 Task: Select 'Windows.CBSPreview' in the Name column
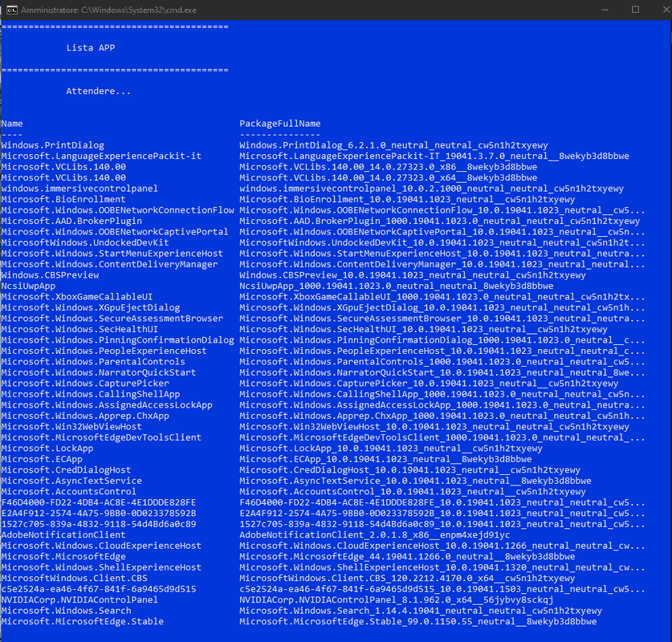[50, 275]
